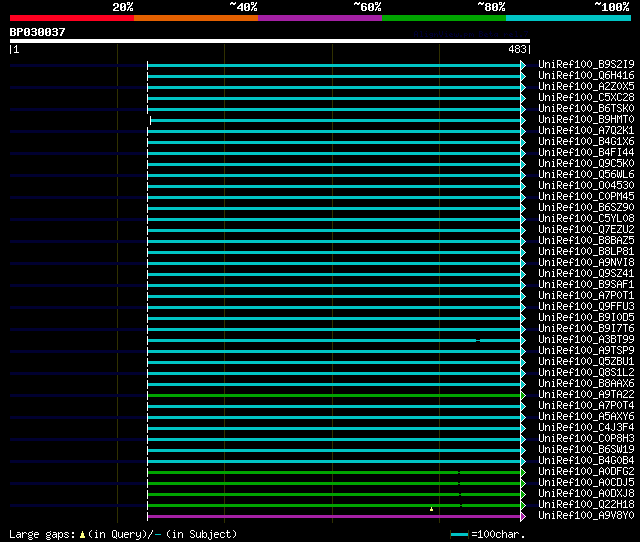Pick the UniRef100_B8LP81 hit label
The height and width of the screenshot is (542, 640).
(586, 252)
